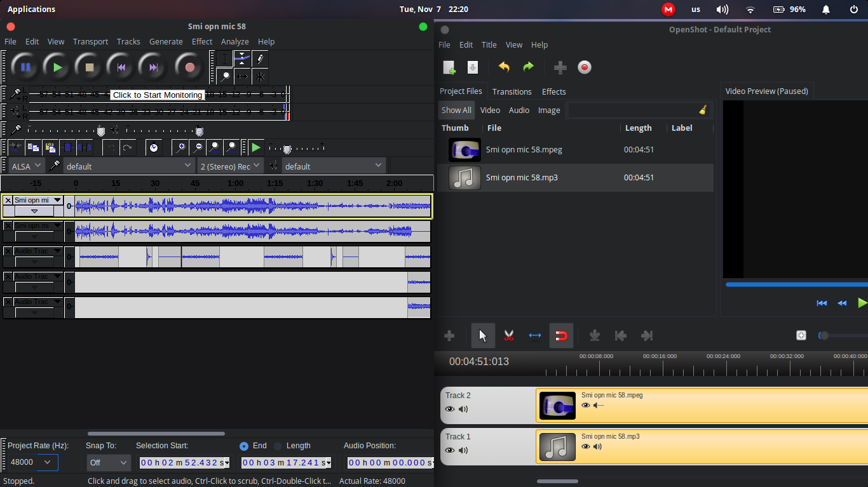
Task: Open the 2 (Stereo) Rec channels dropdown
Action: point(230,166)
